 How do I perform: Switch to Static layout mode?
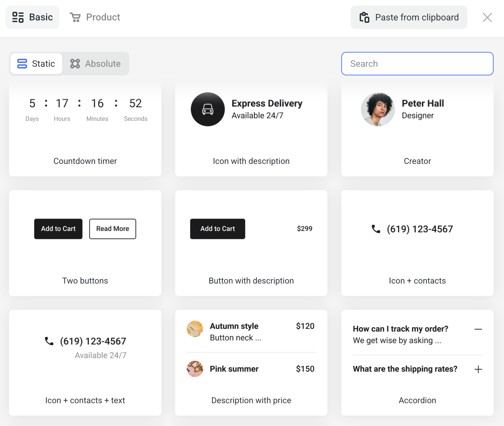pyautogui.click(x=36, y=64)
